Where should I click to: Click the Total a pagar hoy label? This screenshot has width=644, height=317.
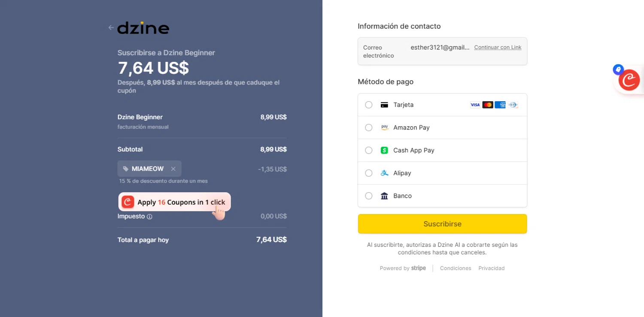pyautogui.click(x=143, y=240)
